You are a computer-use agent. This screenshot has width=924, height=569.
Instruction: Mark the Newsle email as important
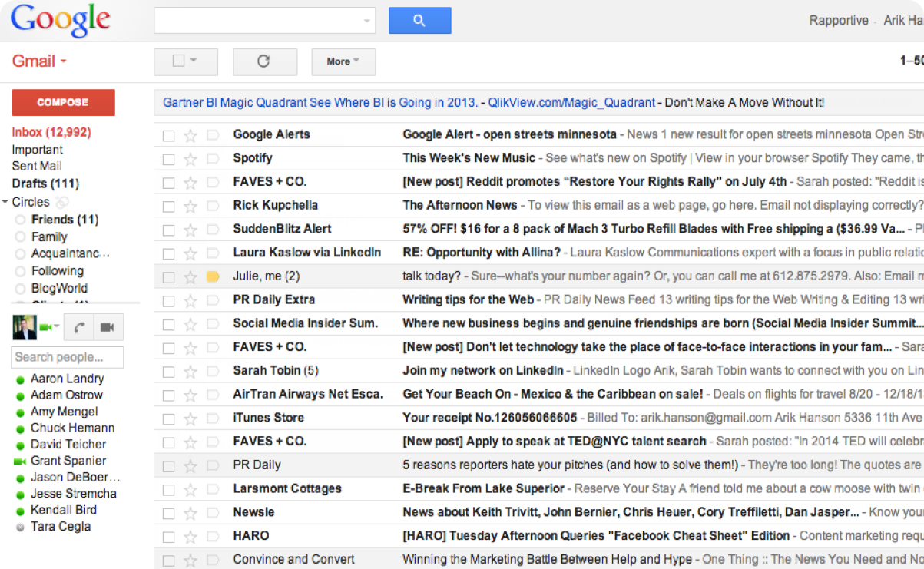(x=213, y=513)
